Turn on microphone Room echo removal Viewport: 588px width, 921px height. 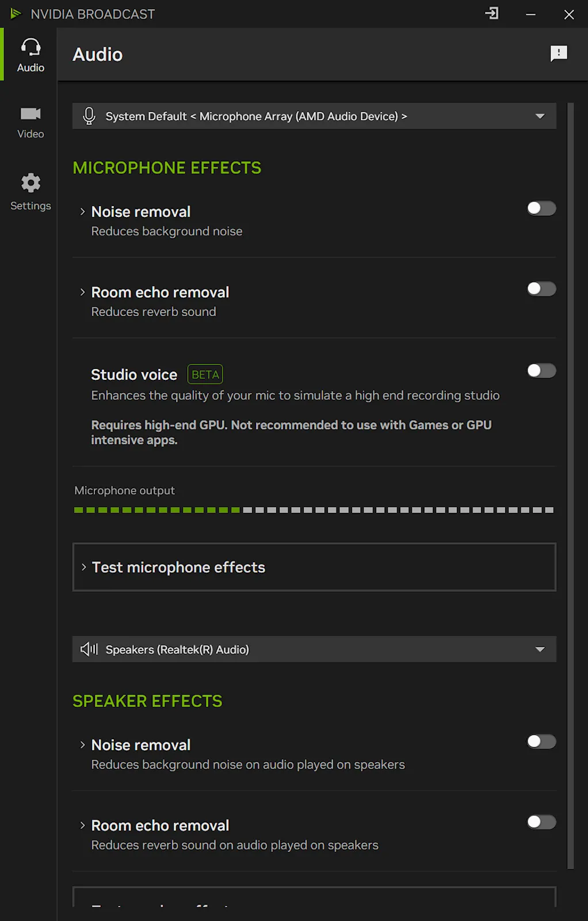[x=541, y=289]
